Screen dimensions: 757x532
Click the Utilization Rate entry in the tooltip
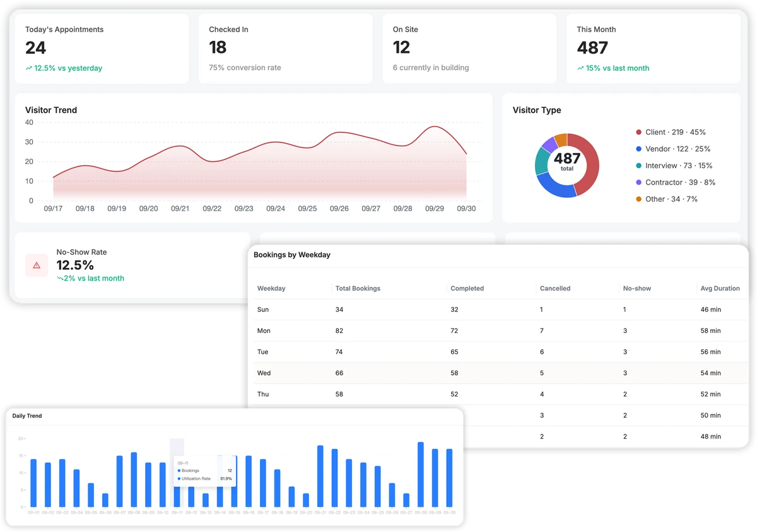click(x=204, y=478)
